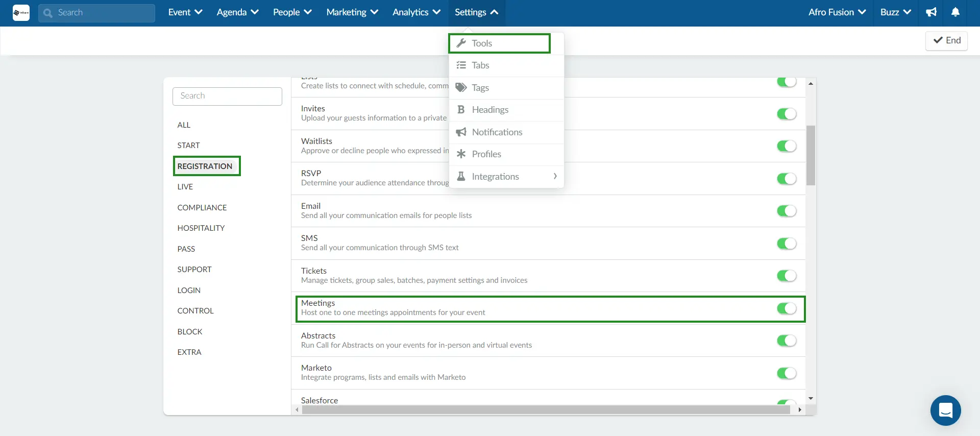Screen dimensions: 980x436
Task: Expand the Integrations submenu arrow
Action: click(555, 176)
